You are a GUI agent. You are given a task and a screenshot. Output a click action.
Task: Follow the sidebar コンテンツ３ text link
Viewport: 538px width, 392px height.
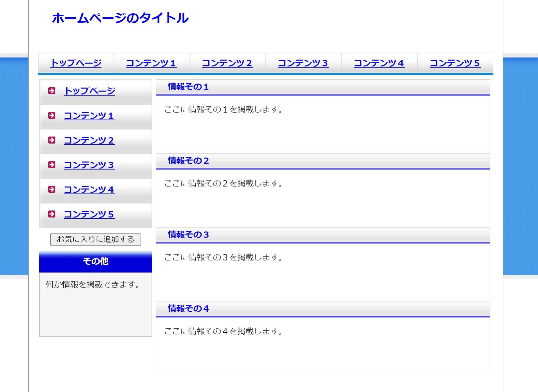point(89,165)
